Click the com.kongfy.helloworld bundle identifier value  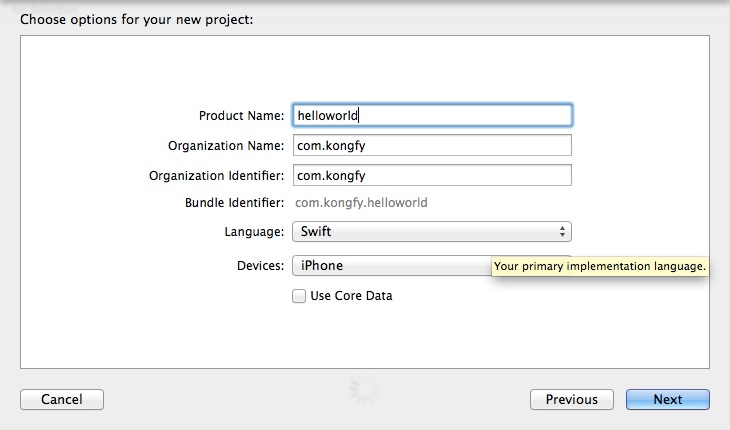click(x=362, y=203)
